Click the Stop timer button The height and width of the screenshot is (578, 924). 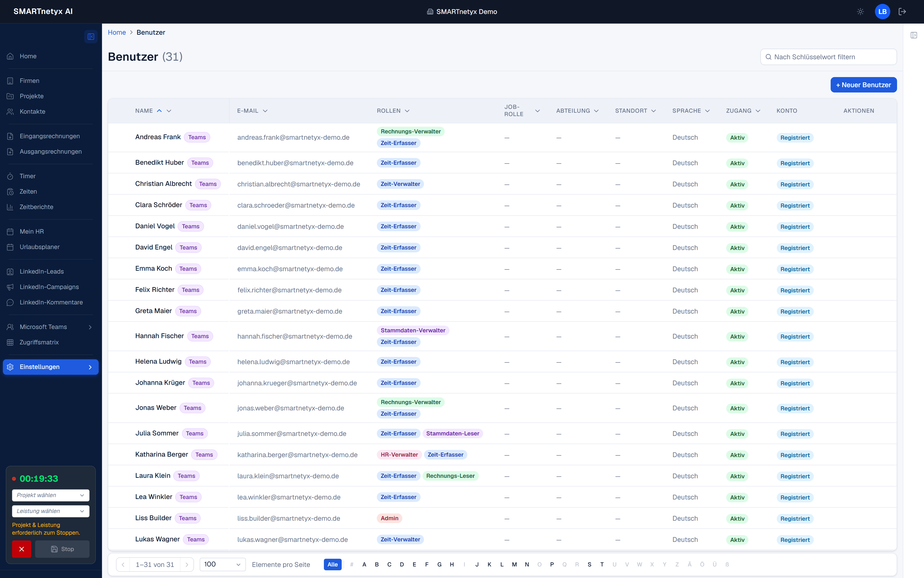coord(62,549)
